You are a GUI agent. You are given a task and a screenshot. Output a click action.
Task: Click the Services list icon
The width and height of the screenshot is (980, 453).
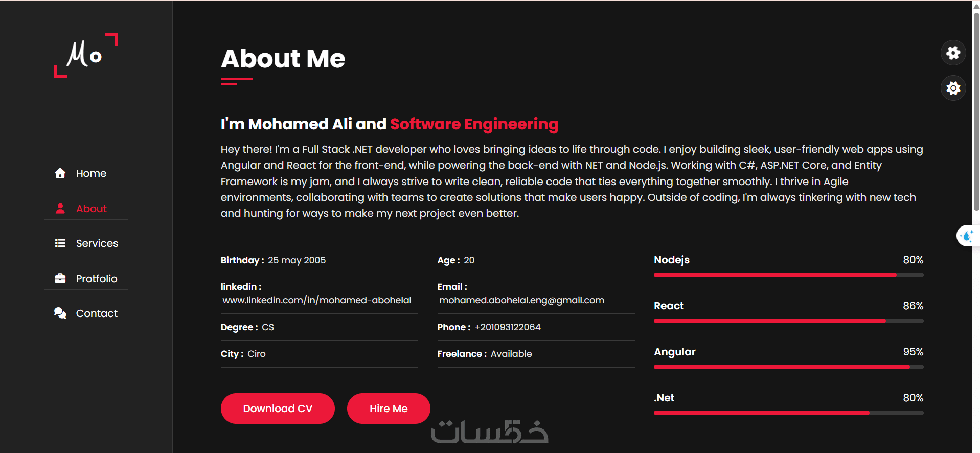pos(60,243)
